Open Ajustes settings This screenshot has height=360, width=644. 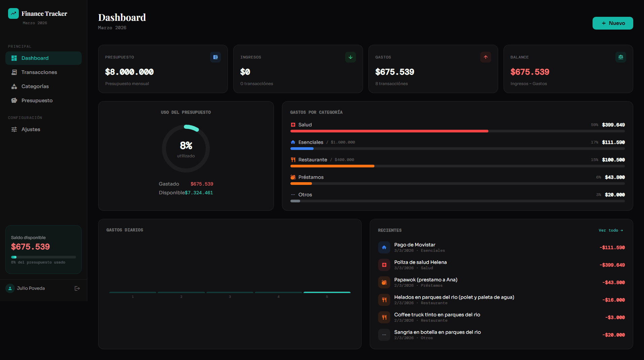(31, 129)
